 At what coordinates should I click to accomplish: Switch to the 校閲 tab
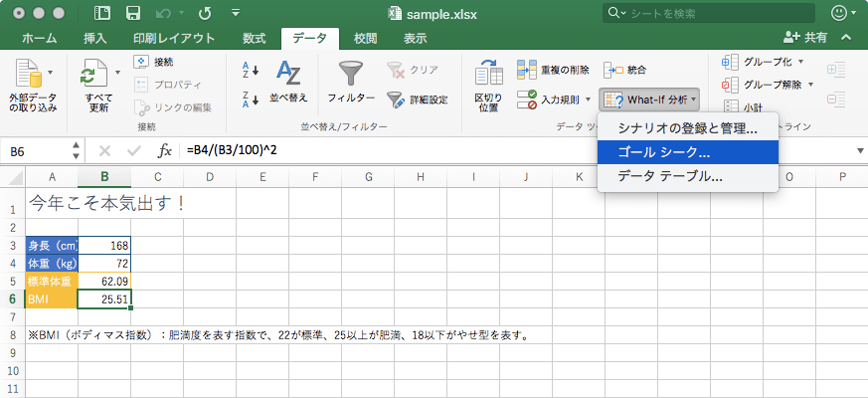(365, 38)
